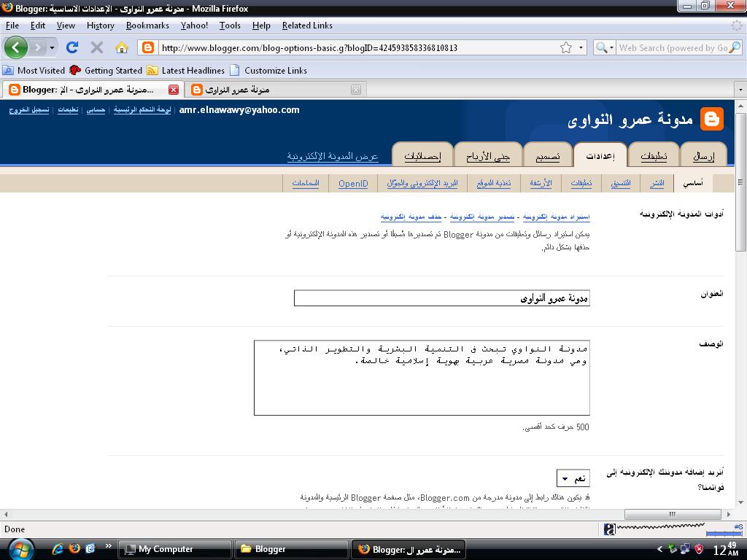Open the نعم listing dropdown
This screenshot has width=747, height=560.
pos(573,478)
